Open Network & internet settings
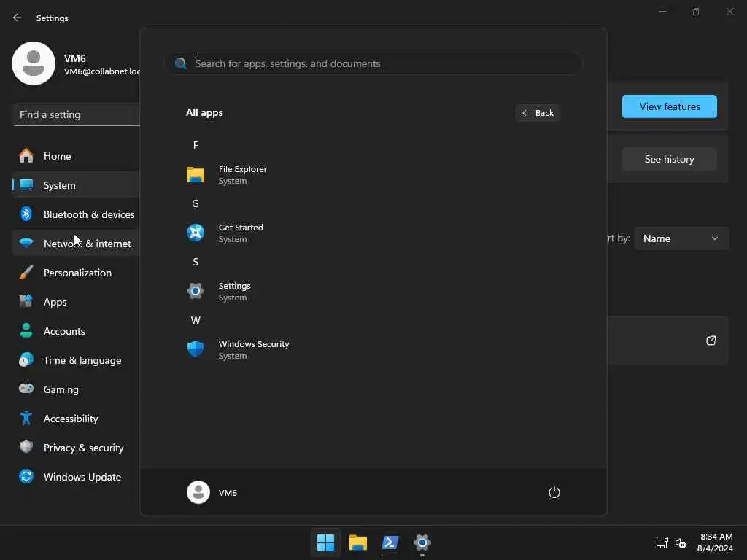Viewport: 747px width, 560px height. click(76, 244)
